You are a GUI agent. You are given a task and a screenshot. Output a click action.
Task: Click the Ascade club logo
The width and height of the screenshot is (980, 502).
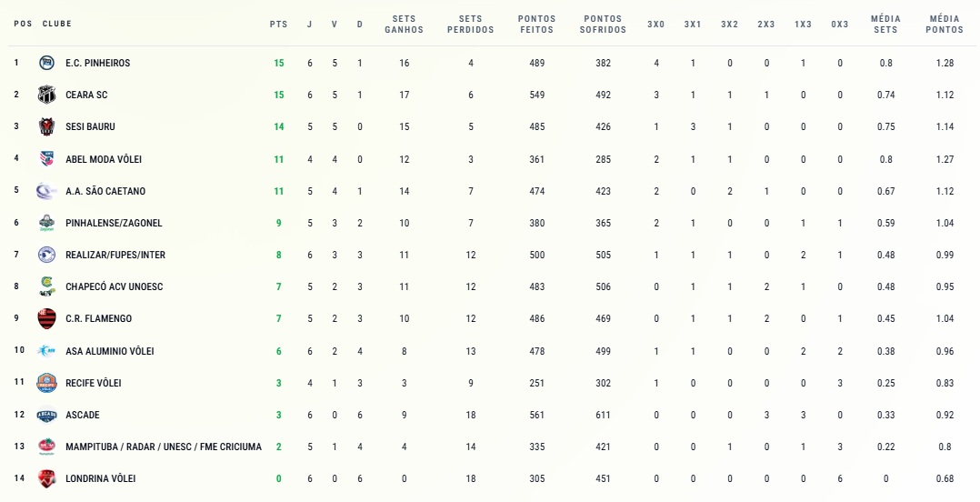(x=46, y=415)
